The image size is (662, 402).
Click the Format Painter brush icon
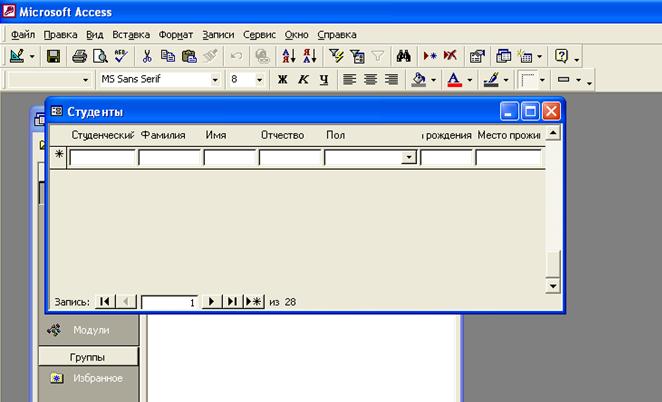(x=210, y=56)
